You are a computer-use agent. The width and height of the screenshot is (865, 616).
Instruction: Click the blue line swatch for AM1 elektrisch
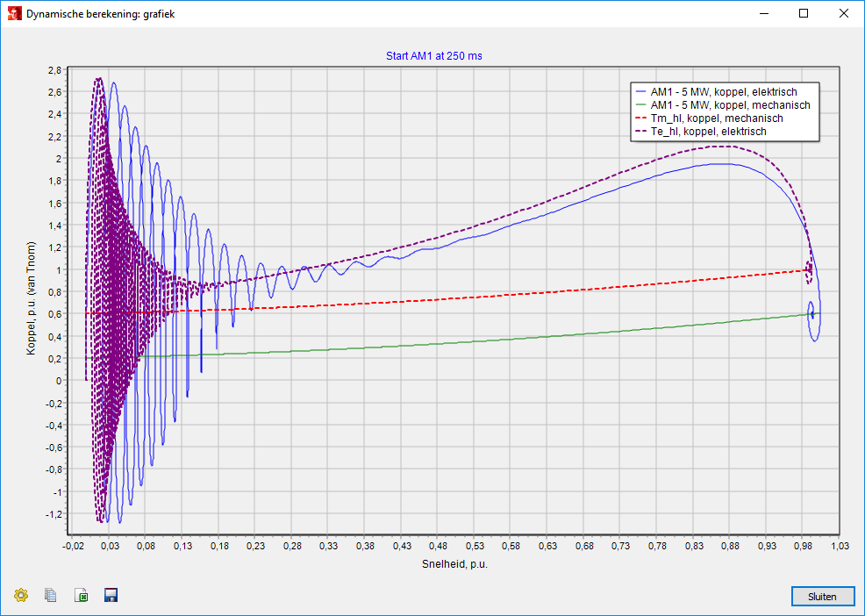click(640, 92)
